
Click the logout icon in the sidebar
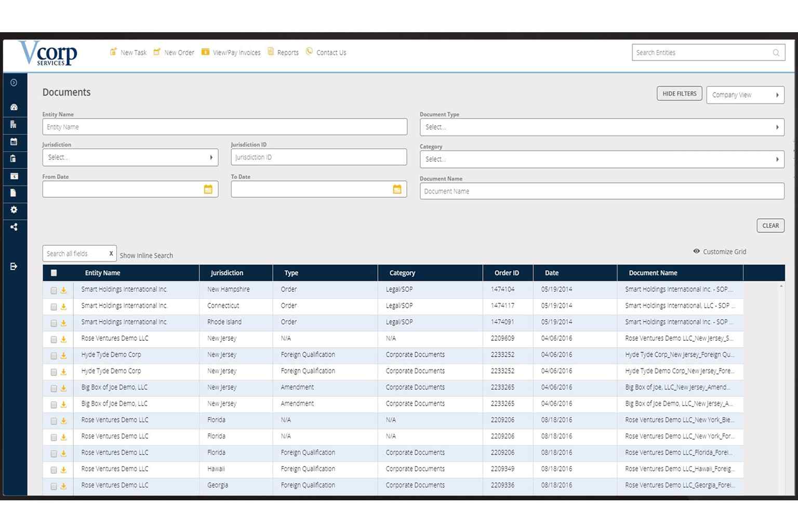pyautogui.click(x=14, y=267)
